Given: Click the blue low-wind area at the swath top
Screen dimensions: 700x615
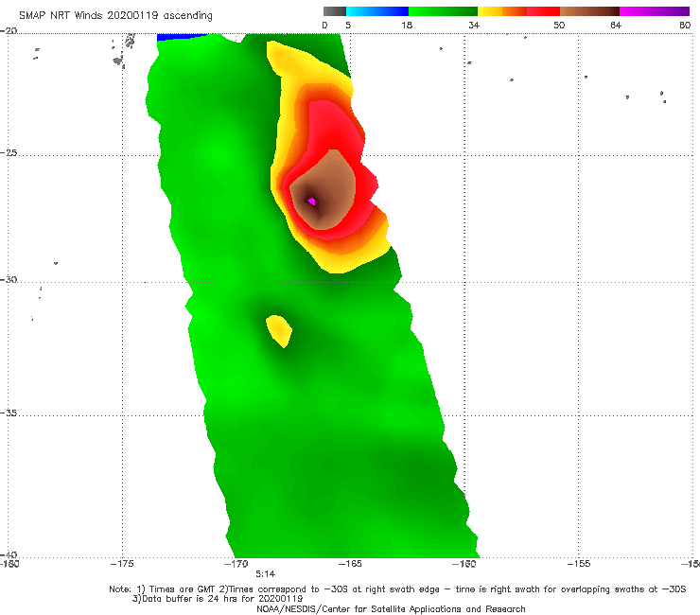Looking at the screenshot, I should pyautogui.click(x=181, y=37).
